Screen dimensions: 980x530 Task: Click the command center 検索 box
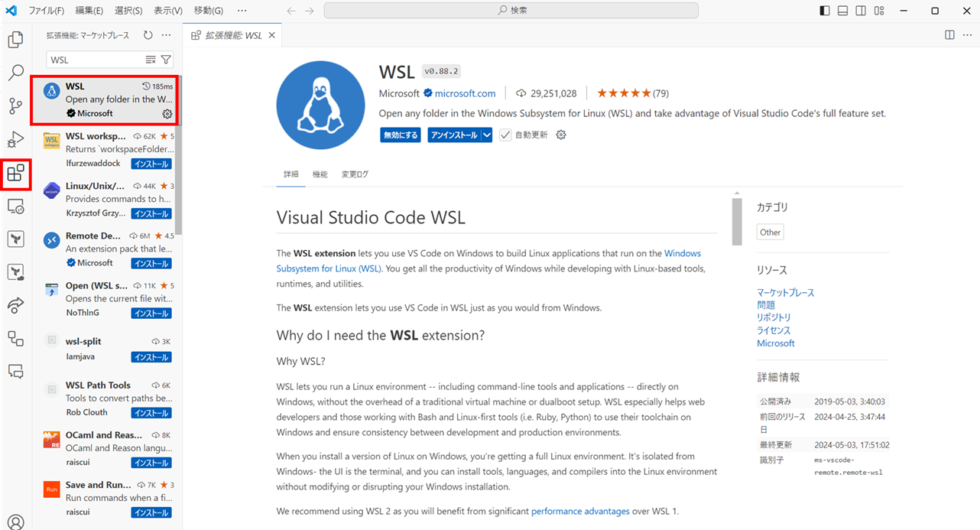coord(511,11)
